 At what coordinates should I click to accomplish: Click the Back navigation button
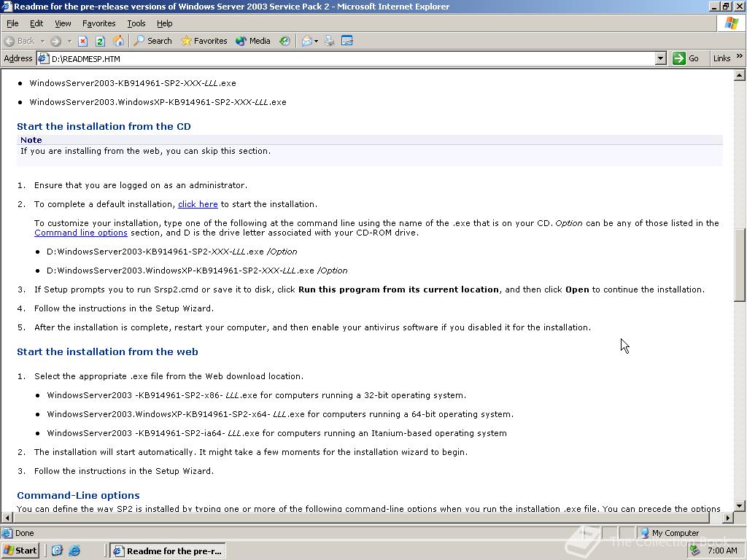(x=20, y=41)
